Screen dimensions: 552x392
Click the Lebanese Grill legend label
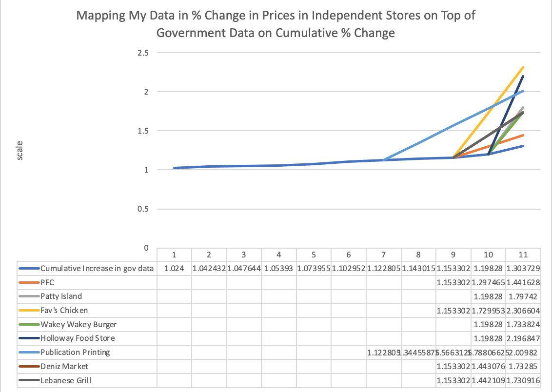66,380
